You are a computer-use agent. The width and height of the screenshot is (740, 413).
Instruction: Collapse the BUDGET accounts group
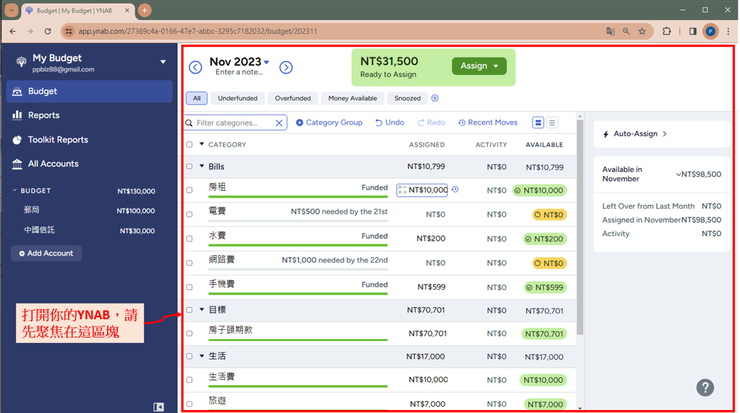[x=14, y=191]
